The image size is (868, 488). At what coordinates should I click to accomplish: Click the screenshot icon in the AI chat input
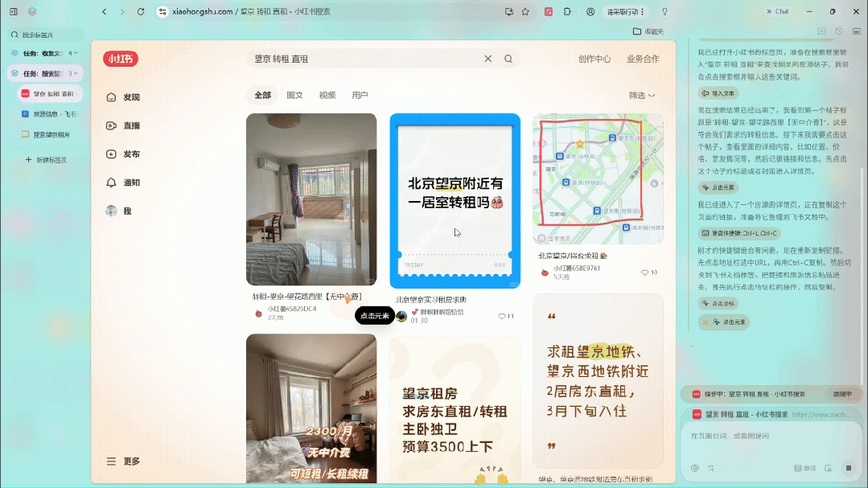pos(829,467)
